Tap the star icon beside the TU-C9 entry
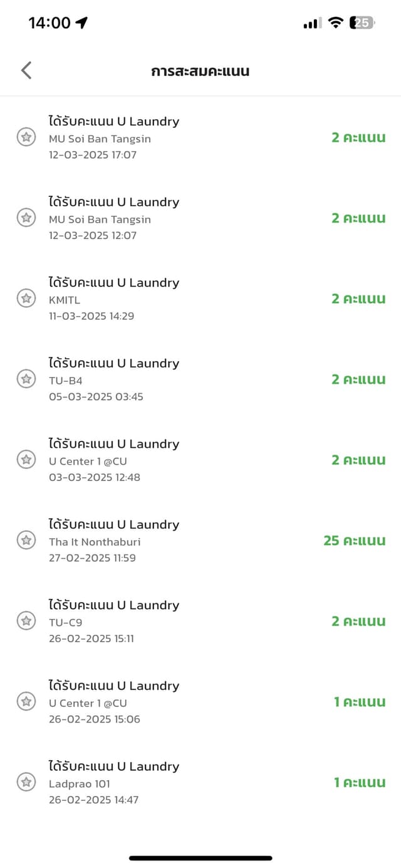This screenshot has height=868, width=401. point(26,621)
